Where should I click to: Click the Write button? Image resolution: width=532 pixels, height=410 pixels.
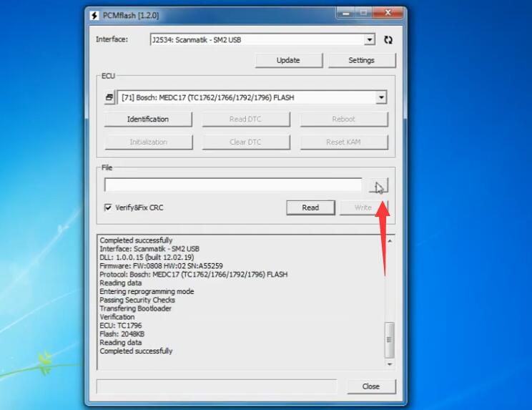pos(363,208)
